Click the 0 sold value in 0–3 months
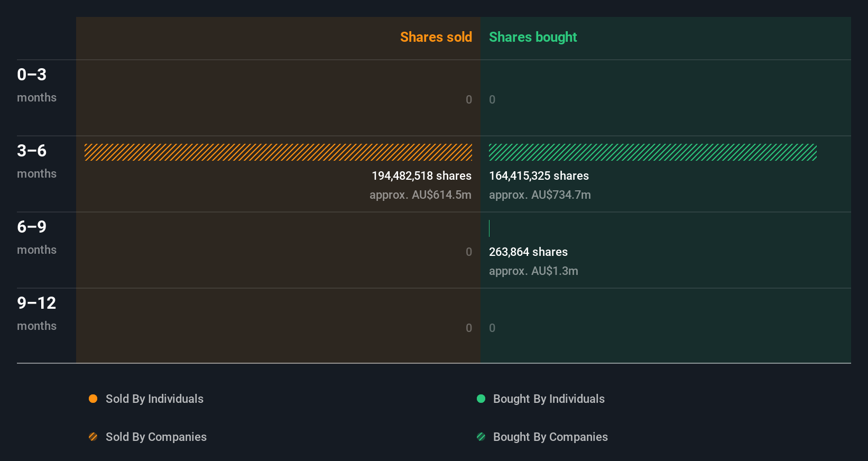 click(x=469, y=99)
